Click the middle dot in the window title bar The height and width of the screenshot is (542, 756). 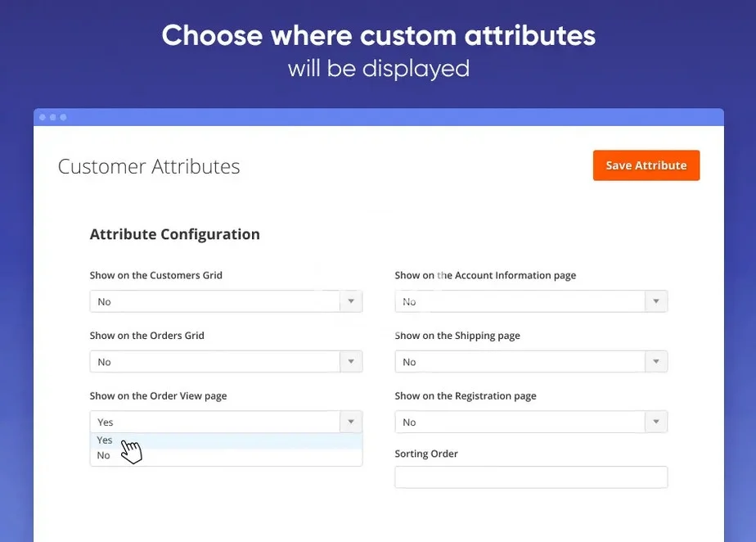click(x=53, y=117)
